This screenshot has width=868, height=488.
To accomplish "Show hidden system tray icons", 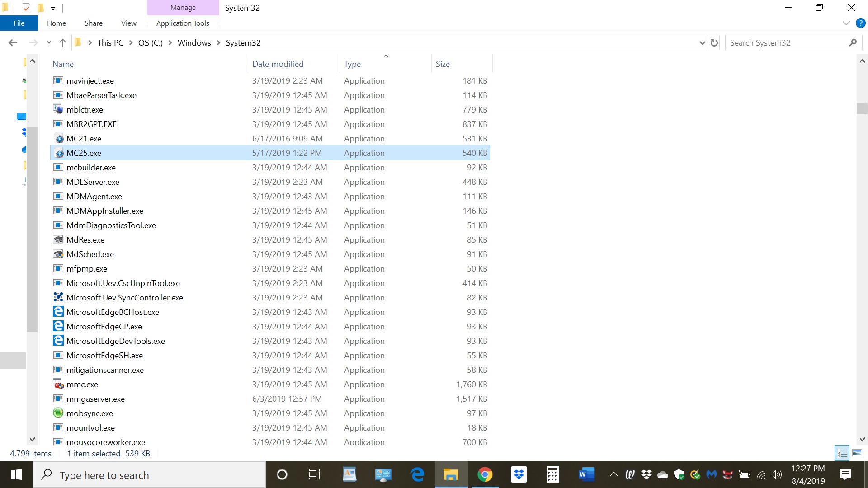I will coord(613,474).
